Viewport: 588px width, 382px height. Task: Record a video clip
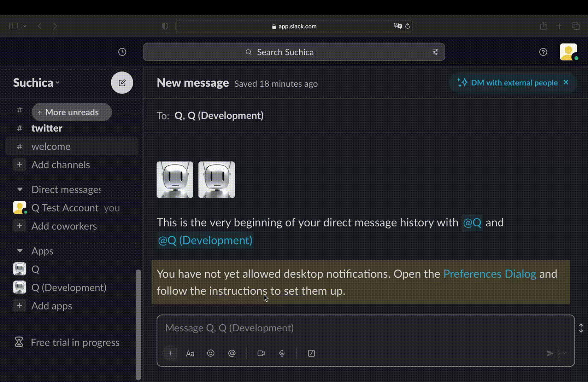[x=261, y=353]
